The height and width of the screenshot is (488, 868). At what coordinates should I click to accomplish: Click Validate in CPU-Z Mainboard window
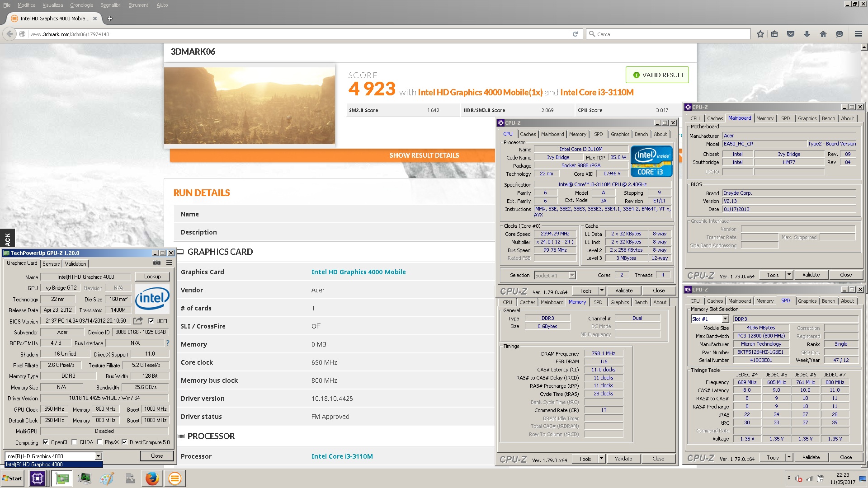[811, 275]
